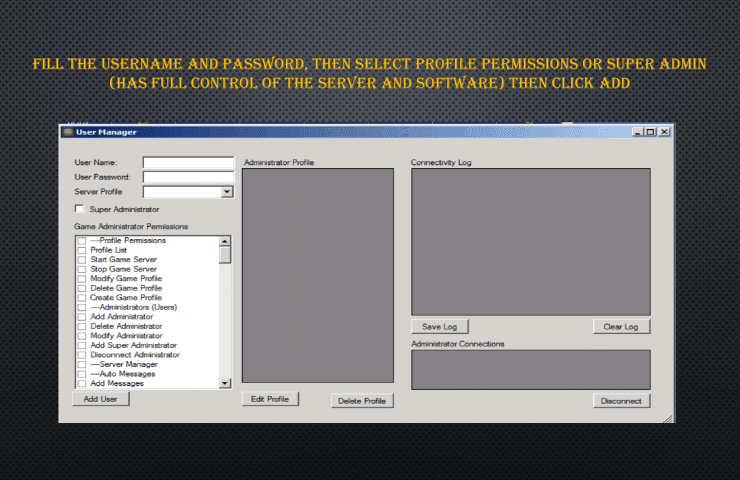Image resolution: width=740 pixels, height=480 pixels.
Task: Click the permissions list scroll down arrow
Action: point(225,383)
